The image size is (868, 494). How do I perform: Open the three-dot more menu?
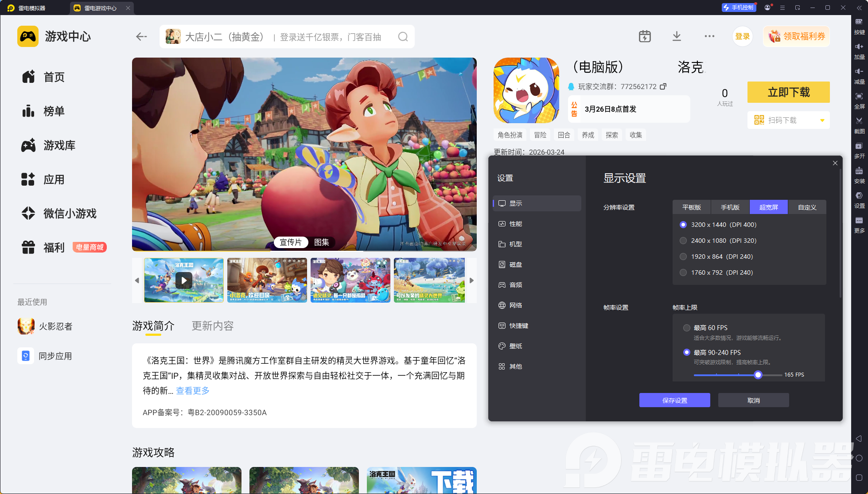pyautogui.click(x=709, y=36)
